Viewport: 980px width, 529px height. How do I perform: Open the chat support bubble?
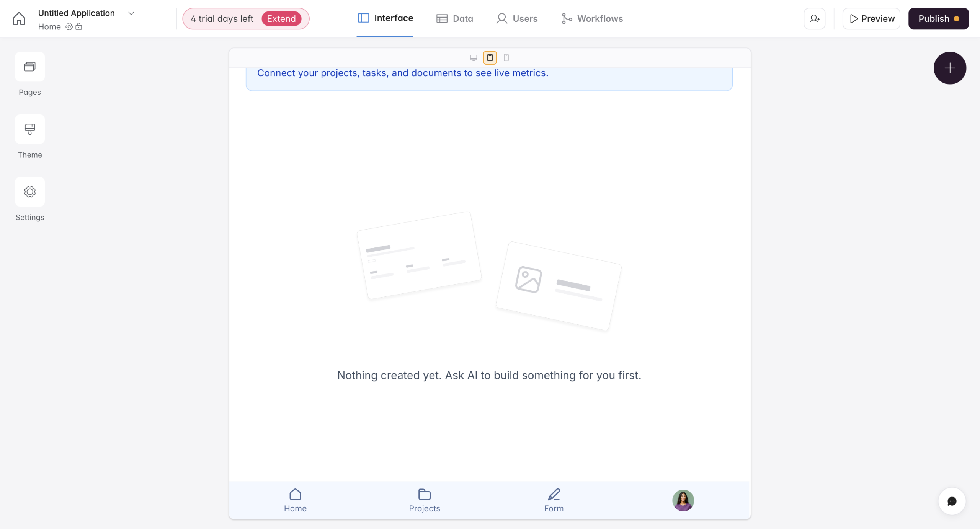(x=952, y=501)
